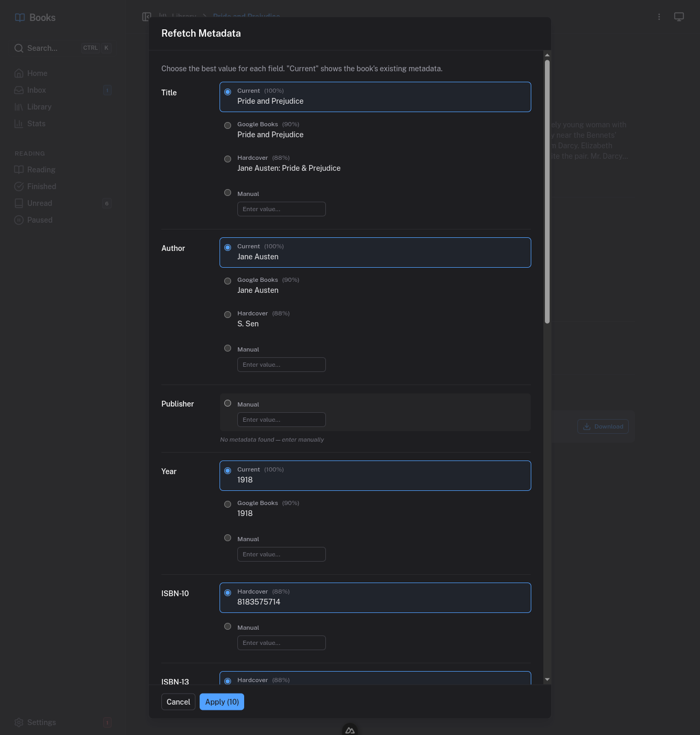Open the Inbox from sidebar
The image size is (700, 735).
point(37,90)
